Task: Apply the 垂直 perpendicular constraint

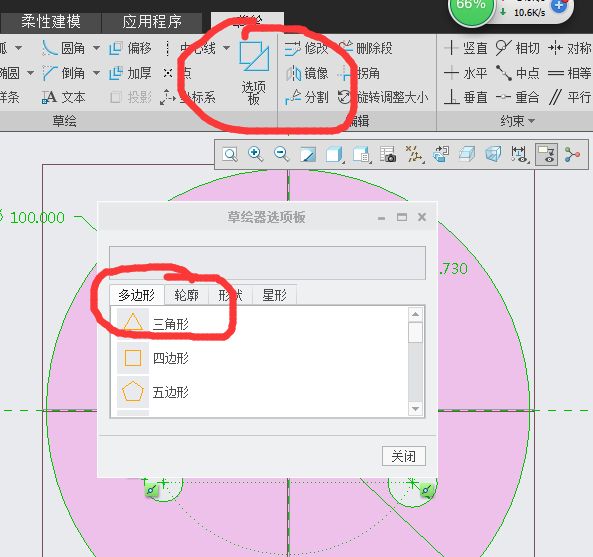Action: click(466, 97)
